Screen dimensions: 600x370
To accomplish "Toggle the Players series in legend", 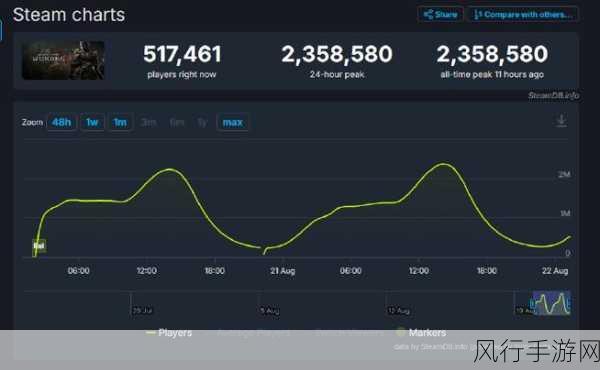I will pyautogui.click(x=169, y=333).
